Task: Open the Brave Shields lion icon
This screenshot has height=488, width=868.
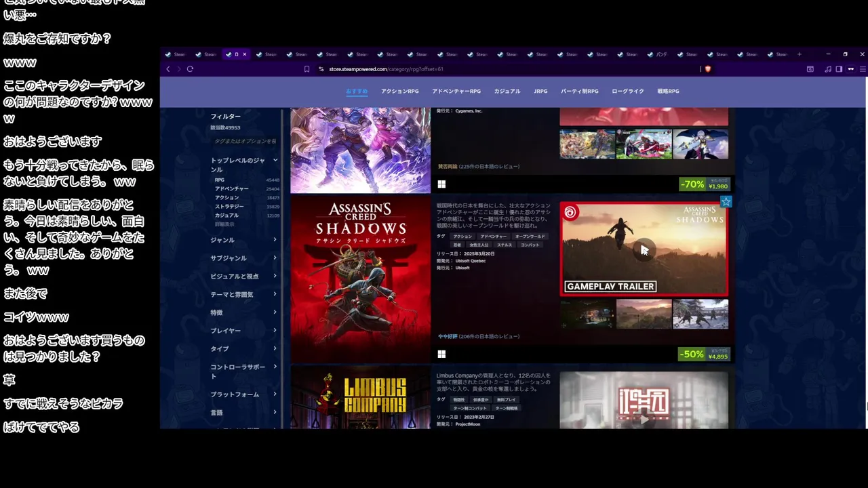Action: pos(708,68)
